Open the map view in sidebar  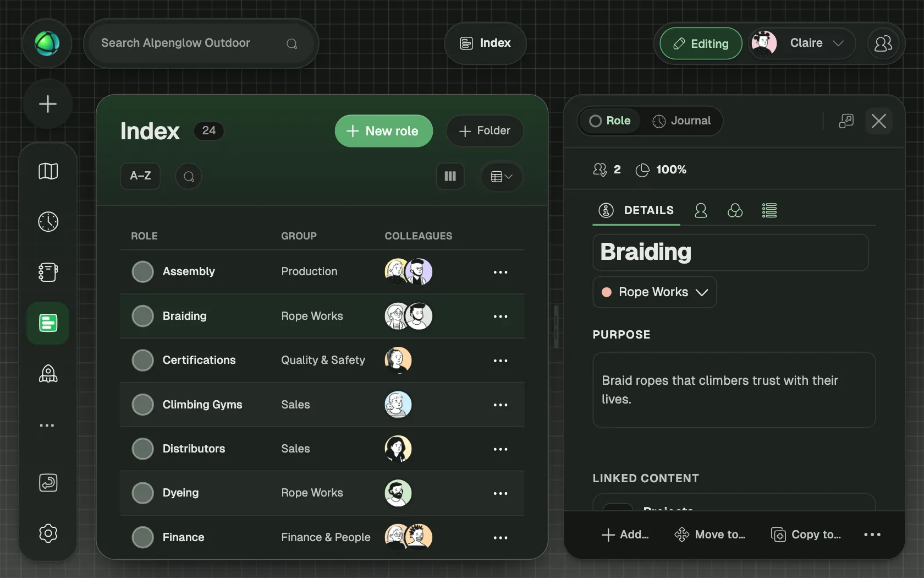48,171
